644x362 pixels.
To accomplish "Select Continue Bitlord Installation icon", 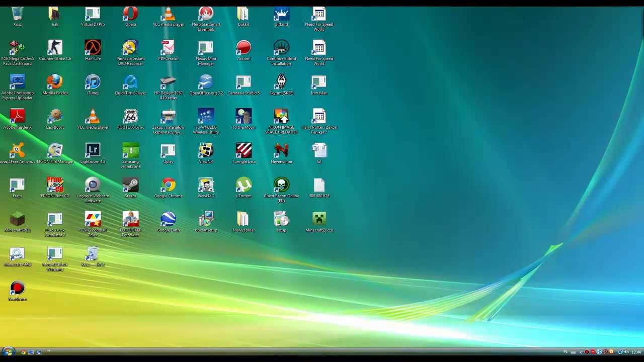I will coord(281,53).
